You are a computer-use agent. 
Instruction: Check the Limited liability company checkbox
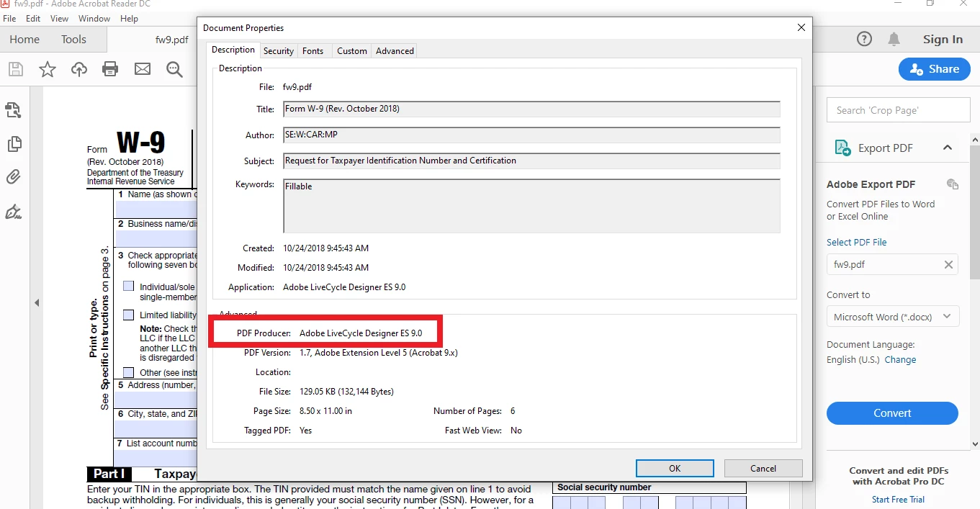coord(128,315)
